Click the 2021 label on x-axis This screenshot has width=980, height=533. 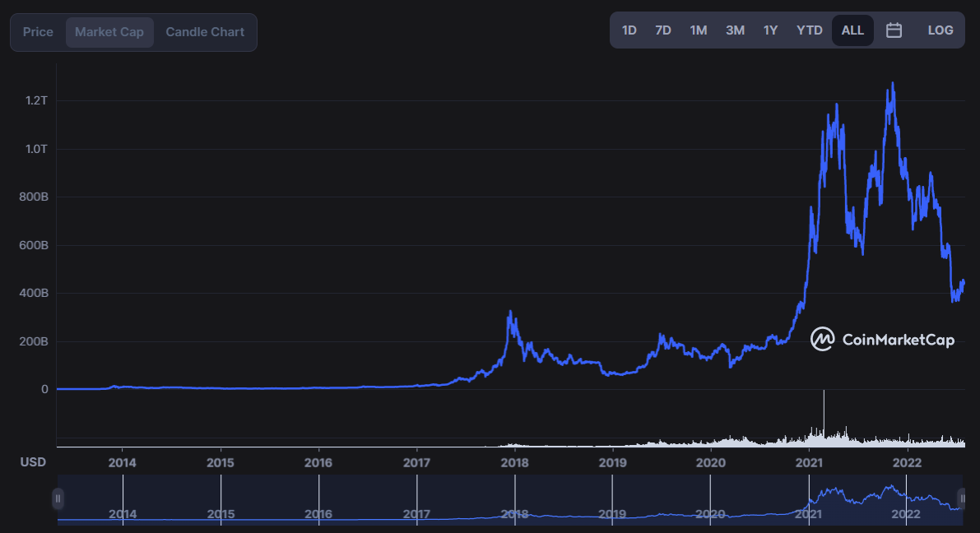pos(808,463)
